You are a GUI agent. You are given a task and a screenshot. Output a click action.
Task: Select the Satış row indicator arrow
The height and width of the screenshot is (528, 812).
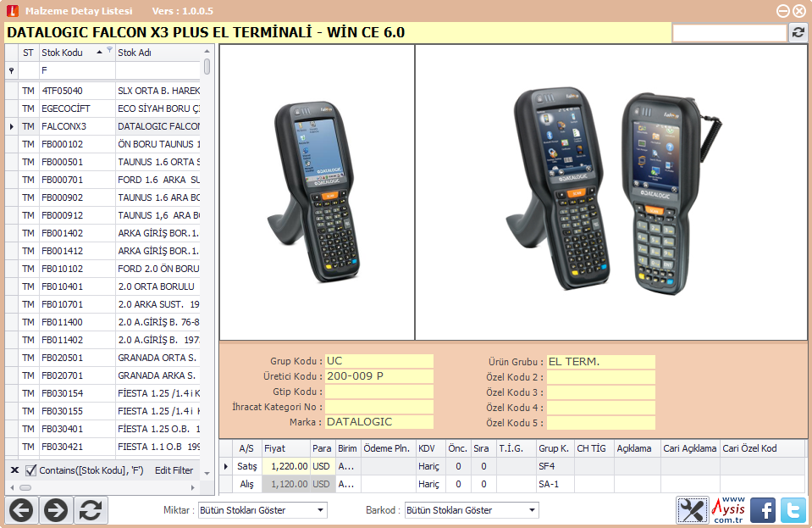coord(226,466)
